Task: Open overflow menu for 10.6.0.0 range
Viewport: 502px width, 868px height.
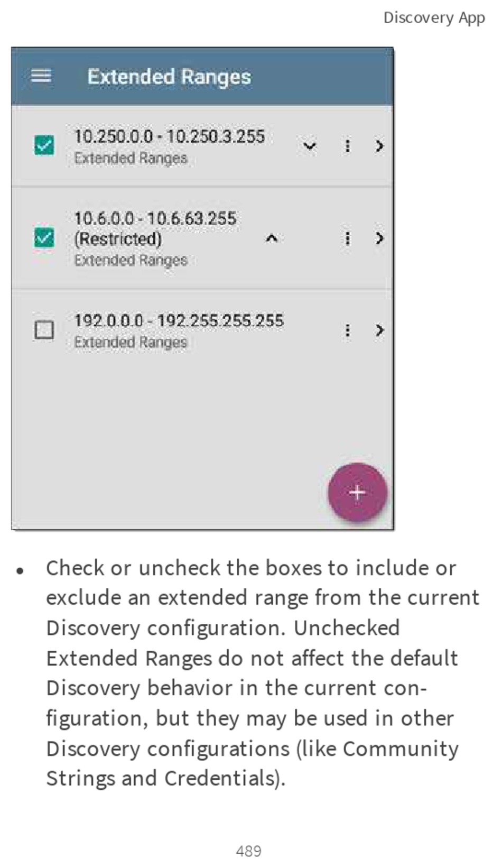Action: coord(347,238)
